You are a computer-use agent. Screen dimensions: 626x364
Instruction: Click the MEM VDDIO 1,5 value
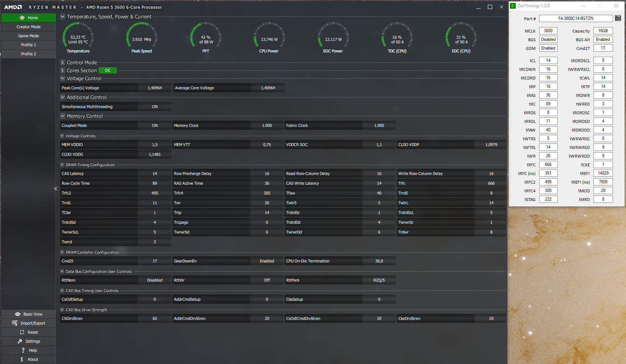coord(155,145)
